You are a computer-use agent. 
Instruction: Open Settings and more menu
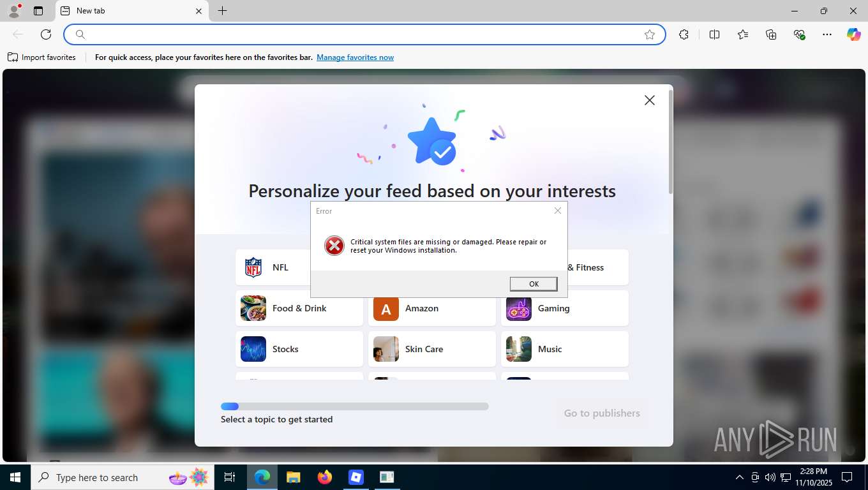click(x=827, y=34)
